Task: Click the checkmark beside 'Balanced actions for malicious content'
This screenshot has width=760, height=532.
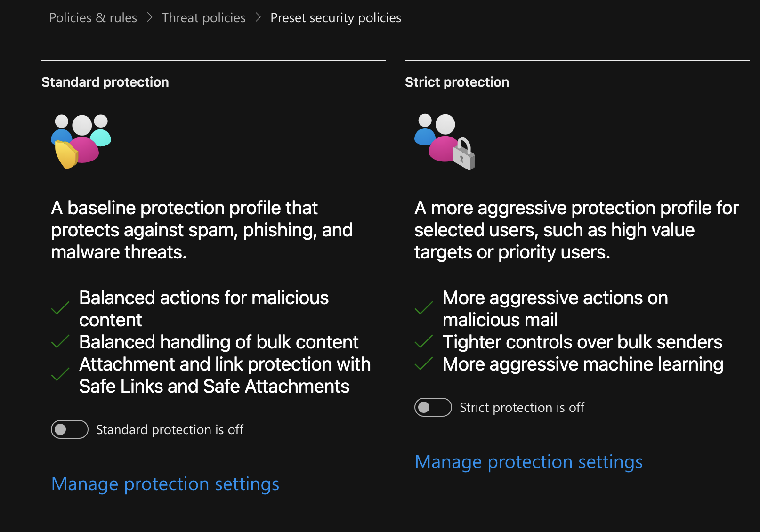Action: pos(60,308)
